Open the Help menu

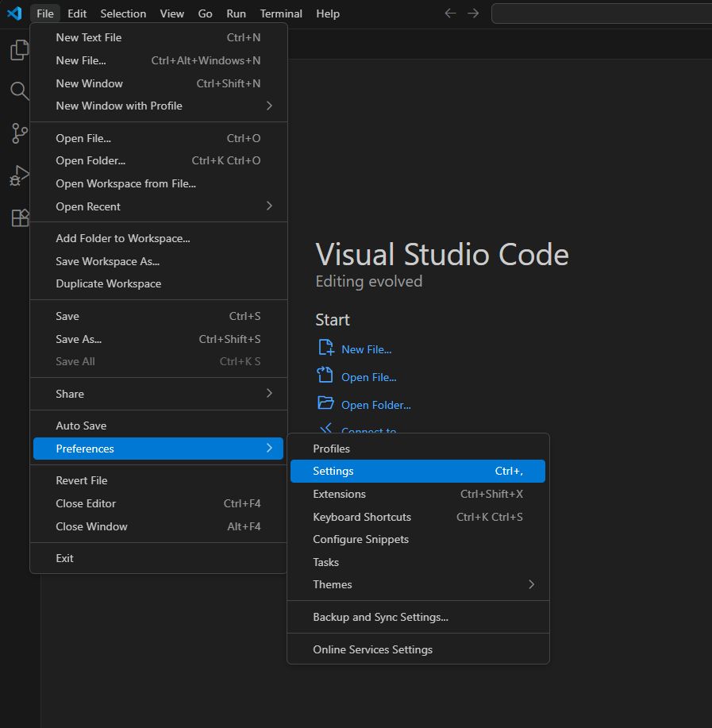click(x=328, y=13)
